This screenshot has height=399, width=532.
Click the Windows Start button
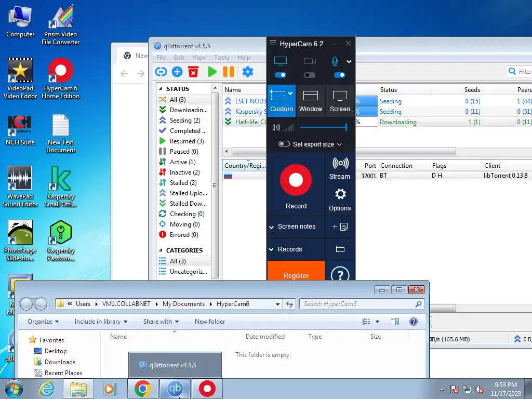coord(14,389)
